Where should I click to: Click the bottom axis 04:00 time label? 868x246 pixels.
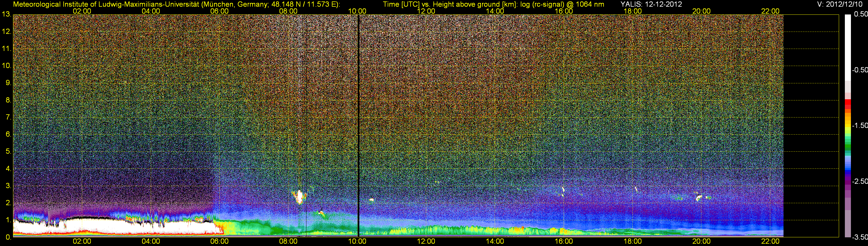pos(151,241)
